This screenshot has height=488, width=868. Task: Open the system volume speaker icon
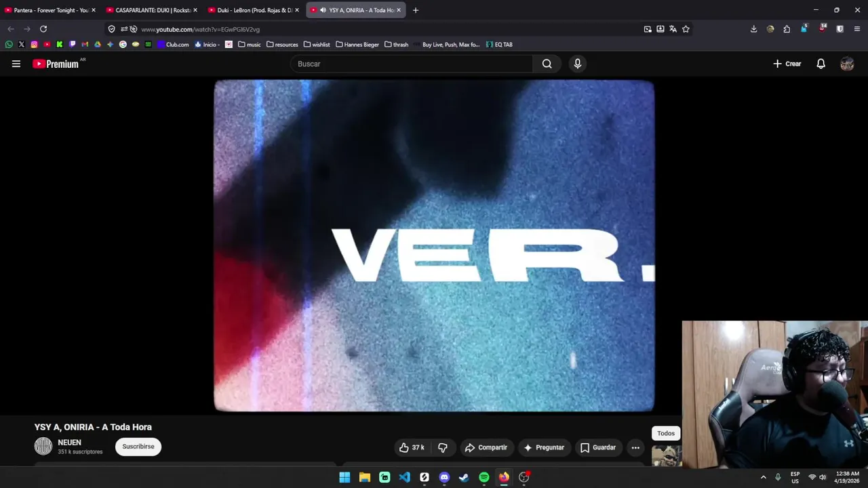tap(823, 477)
